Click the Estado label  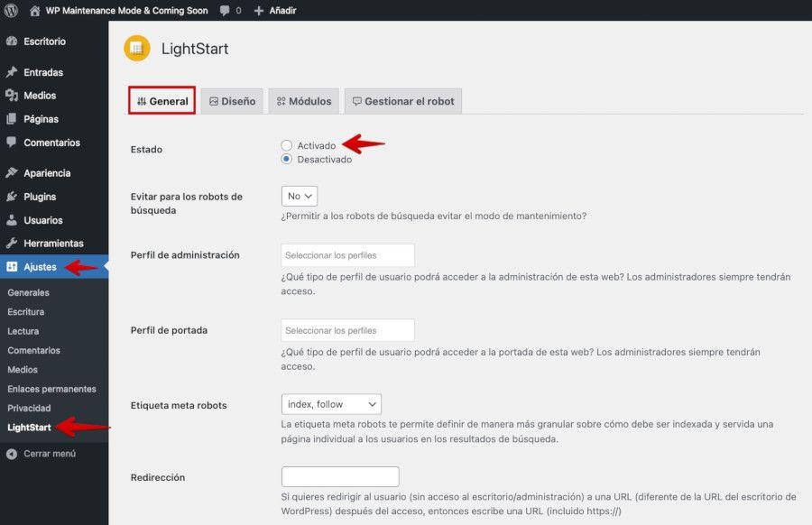pyautogui.click(x=146, y=150)
